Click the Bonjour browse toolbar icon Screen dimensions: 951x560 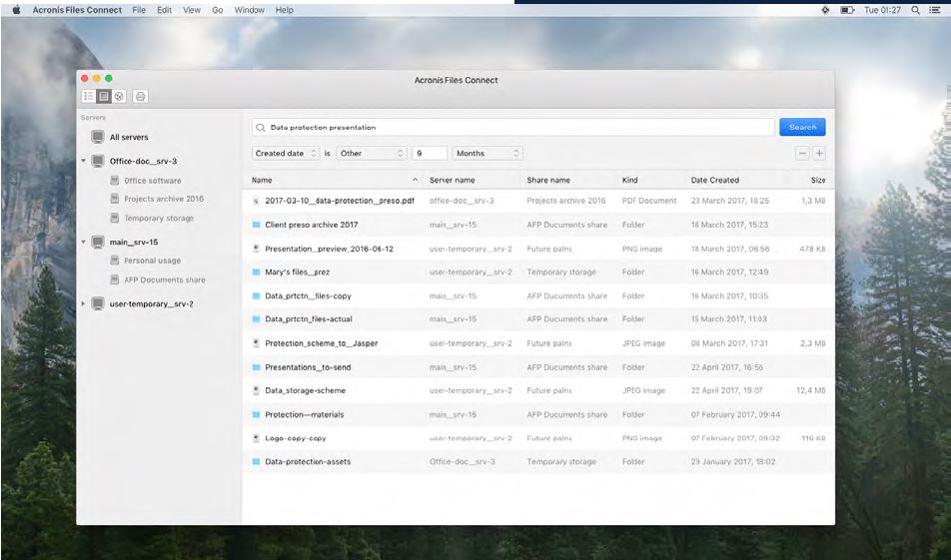(119, 96)
